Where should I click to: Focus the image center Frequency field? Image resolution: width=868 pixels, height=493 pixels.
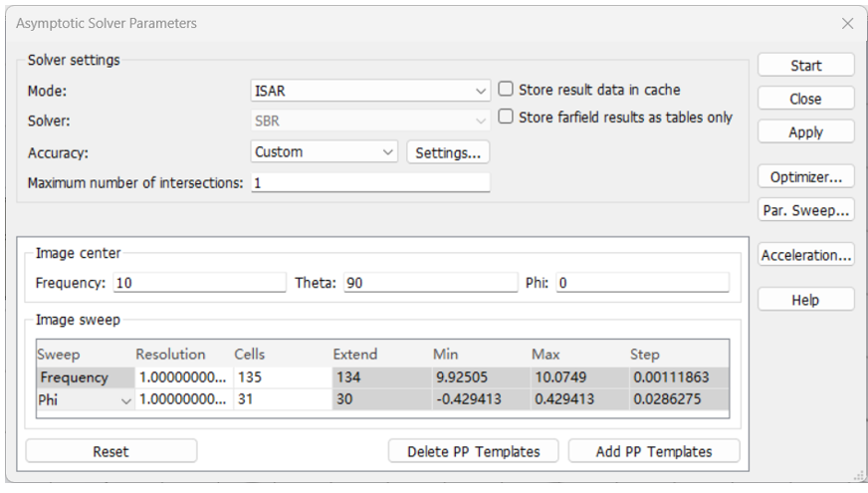(199, 283)
